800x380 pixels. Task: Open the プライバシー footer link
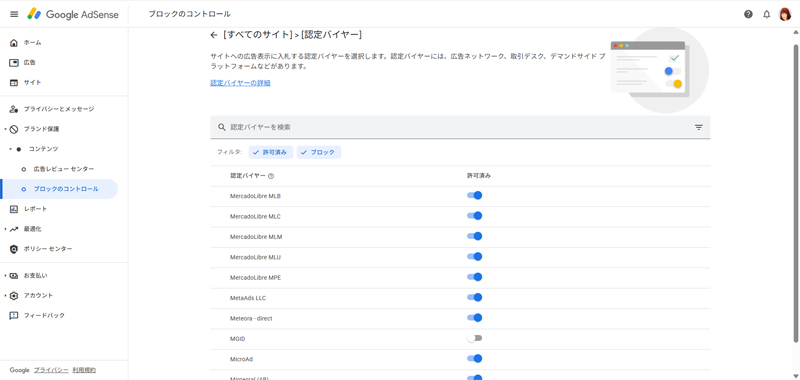click(51, 370)
